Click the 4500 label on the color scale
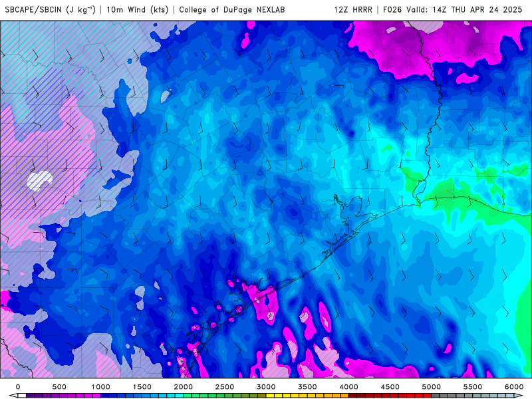The height and width of the screenshot is (399, 532). point(390,387)
